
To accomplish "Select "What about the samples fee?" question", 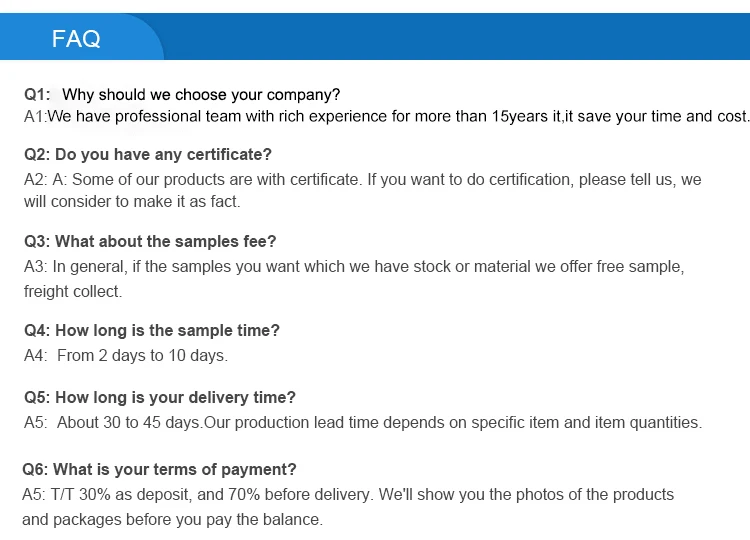I will pyautogui.click(x=165, y=241).
